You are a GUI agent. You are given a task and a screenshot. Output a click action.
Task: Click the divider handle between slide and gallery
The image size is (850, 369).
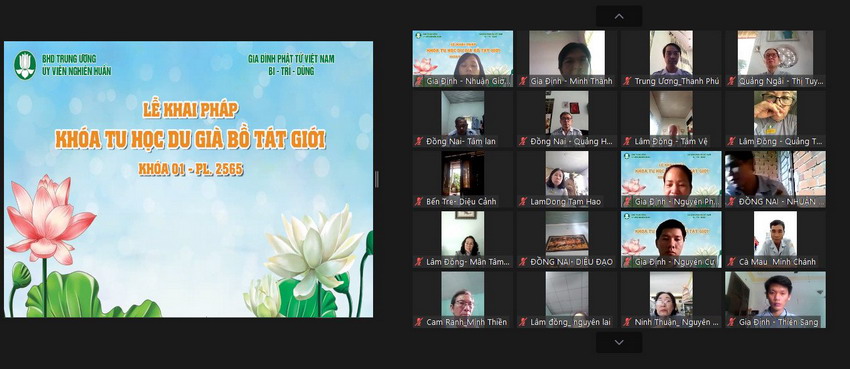376,179
